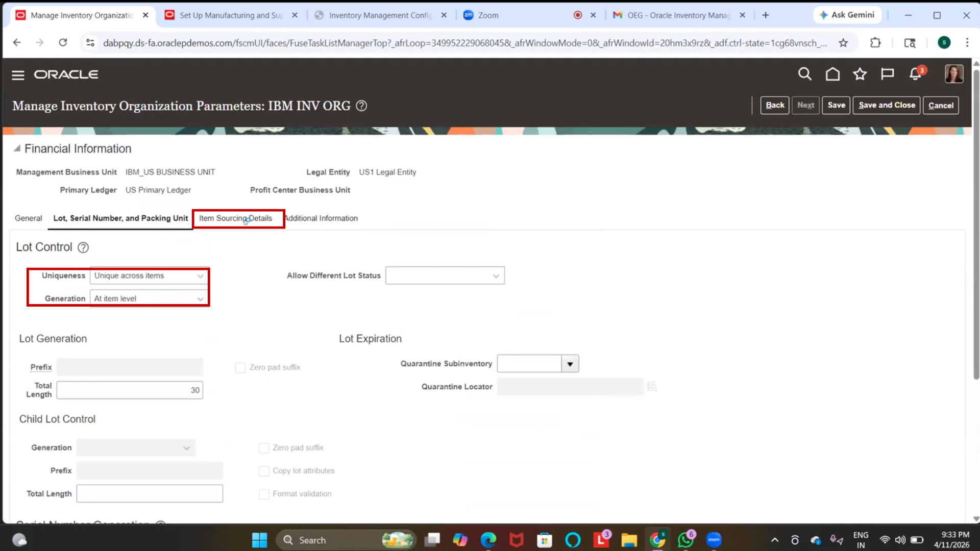This screenshot has height=551, width=980.
Task: Open the Oracle search icon
Action: click(804, 74)
